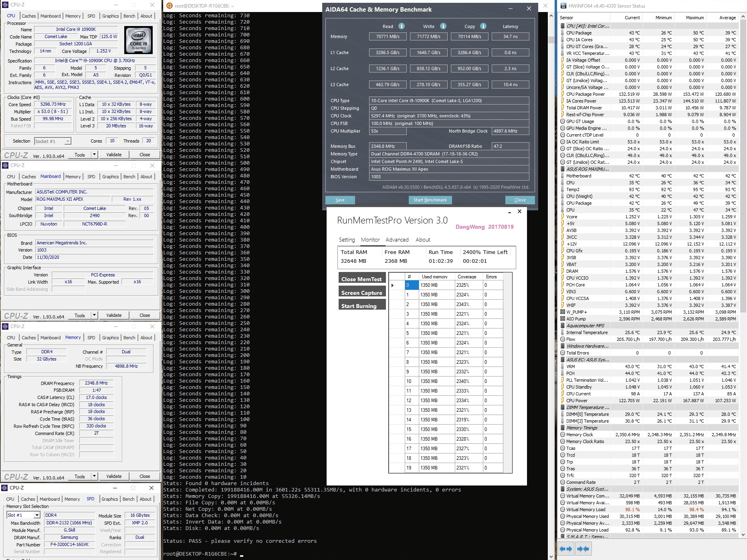This screenshot has height=560, width=747.
Task: Click icon beside Physical Memory Load row
Action: coord(563,530)
